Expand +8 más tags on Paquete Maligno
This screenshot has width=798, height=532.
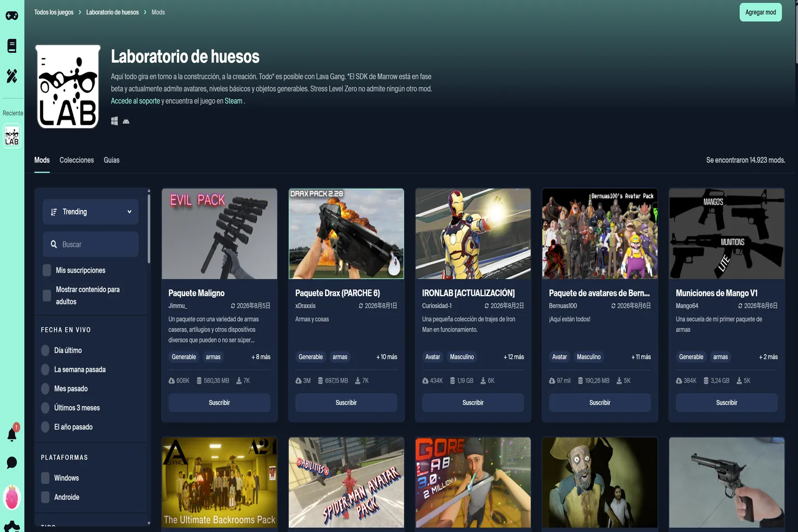(x=261, y=357)
